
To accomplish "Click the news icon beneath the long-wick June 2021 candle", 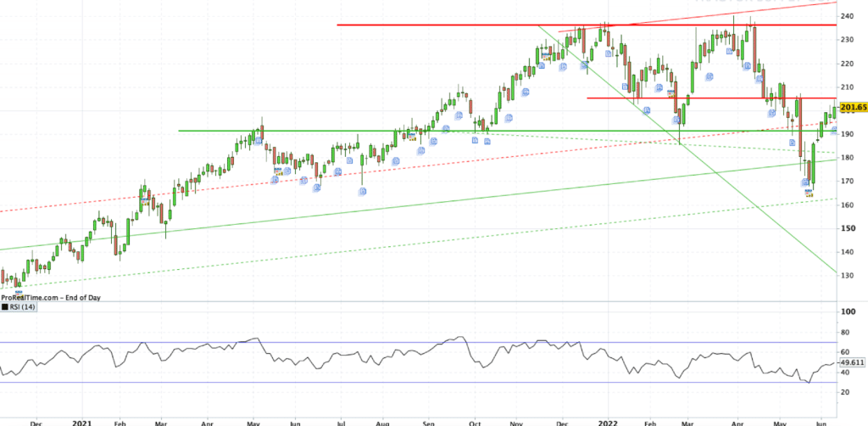I will click(362, 191).
